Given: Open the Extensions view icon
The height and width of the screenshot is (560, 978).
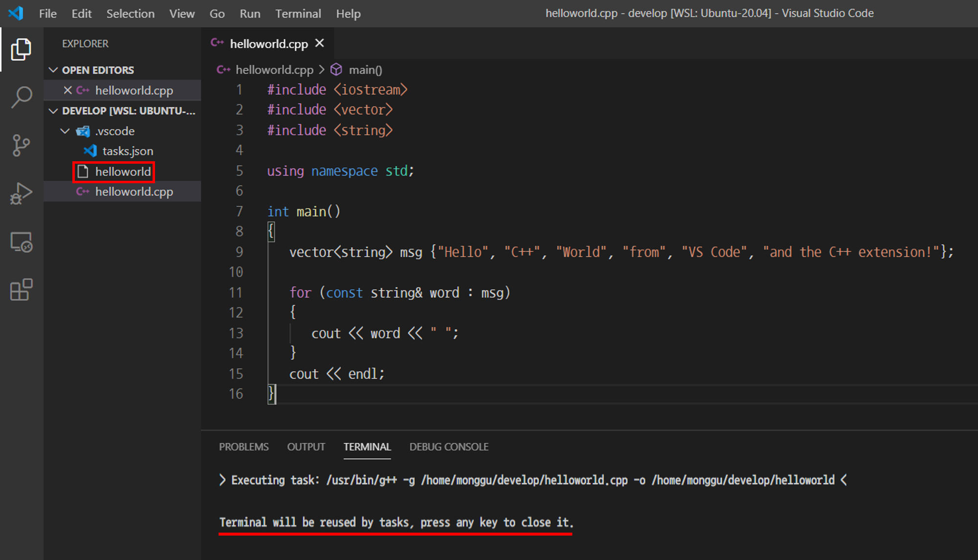Looking at the screenshot, I should [x=21, y=290].
